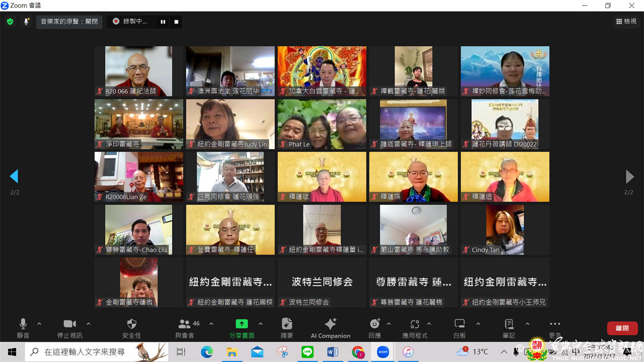
Task: Toggle original sound for musicians (音樂家的原聲)
Action: coord(69,22)
